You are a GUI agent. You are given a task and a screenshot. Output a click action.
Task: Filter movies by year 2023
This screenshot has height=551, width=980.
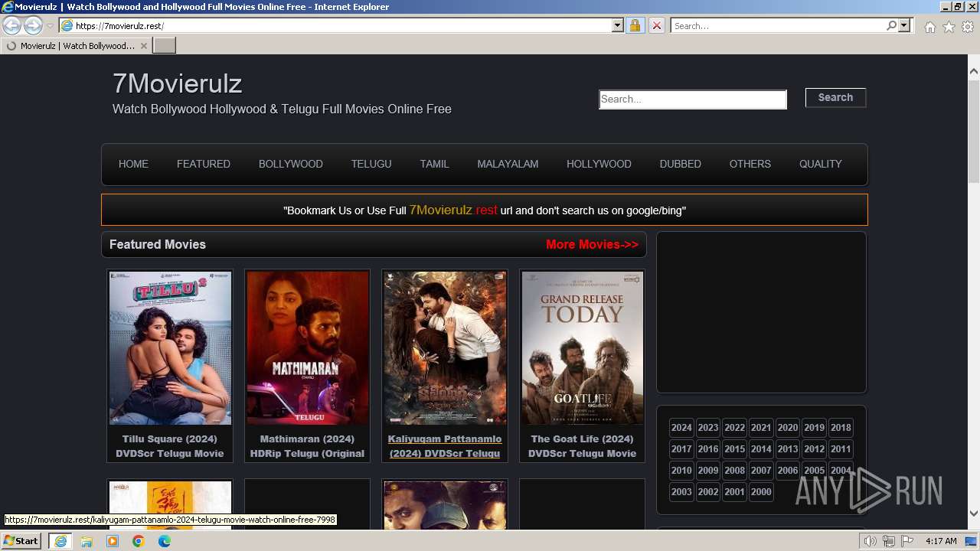708,428
